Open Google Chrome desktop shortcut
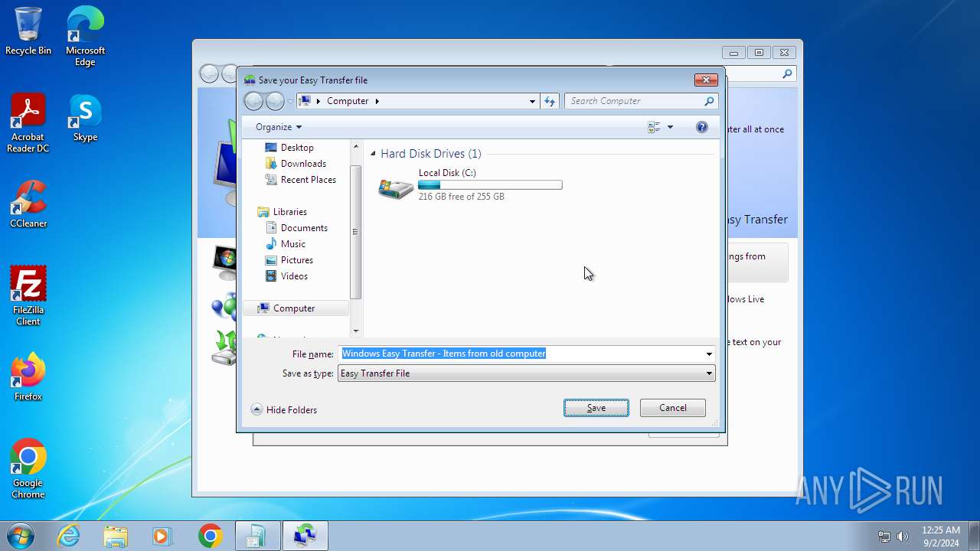 click(28, 469)
